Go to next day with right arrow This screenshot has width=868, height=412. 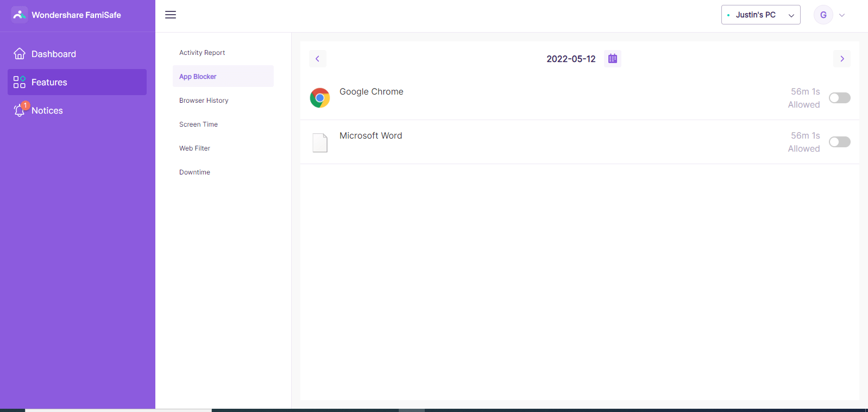[x=842, y=59]
